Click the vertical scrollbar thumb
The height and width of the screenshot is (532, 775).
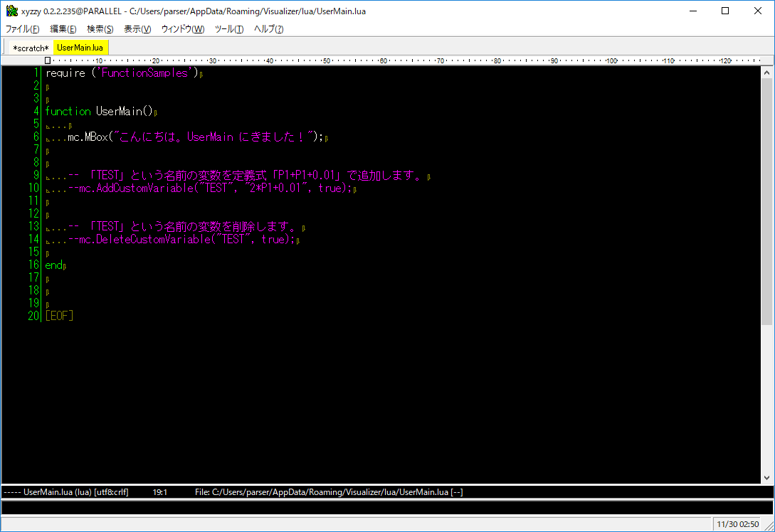766,199
